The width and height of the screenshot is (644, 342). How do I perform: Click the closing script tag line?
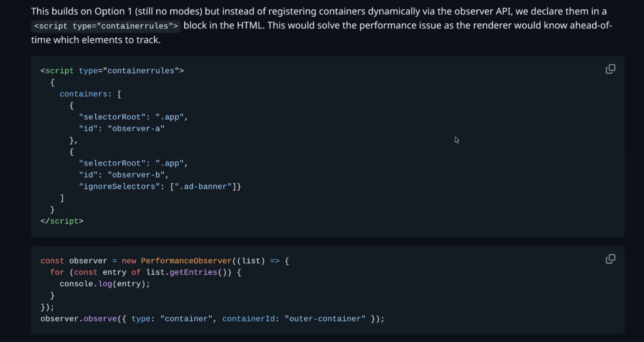tap(62, 221)
